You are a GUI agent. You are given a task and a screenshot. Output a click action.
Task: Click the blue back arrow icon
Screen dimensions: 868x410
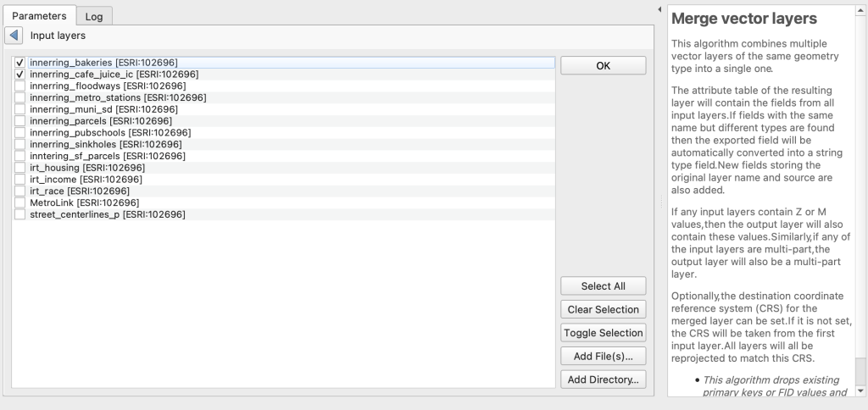pos(14,36)
